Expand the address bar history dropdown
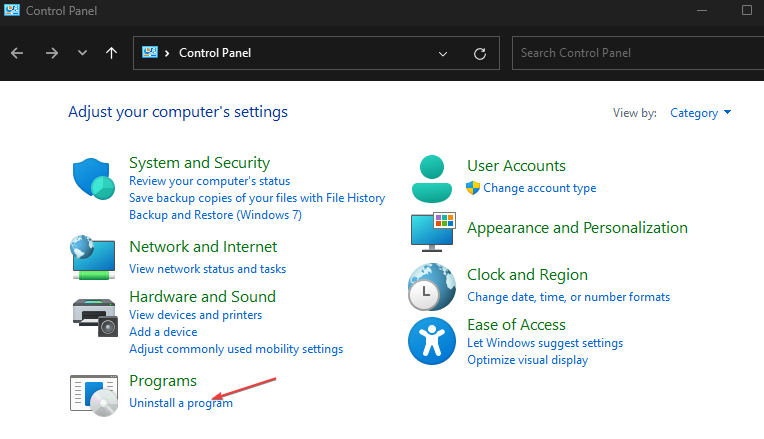 [x=443, y=53]
